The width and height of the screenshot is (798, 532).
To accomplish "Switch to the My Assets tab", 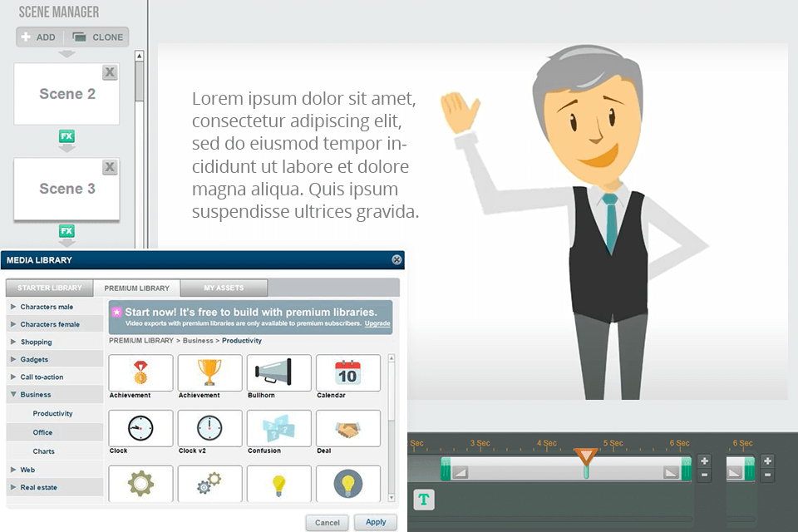I will (224, 288).
